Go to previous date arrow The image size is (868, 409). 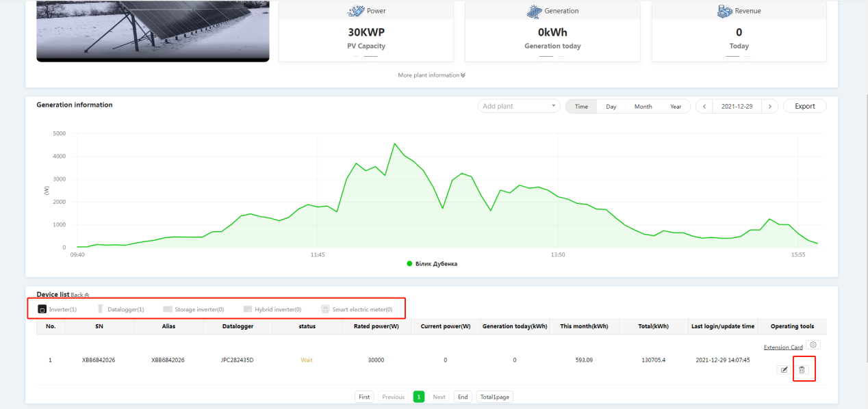pyautogui.click(x=704, y=106)
